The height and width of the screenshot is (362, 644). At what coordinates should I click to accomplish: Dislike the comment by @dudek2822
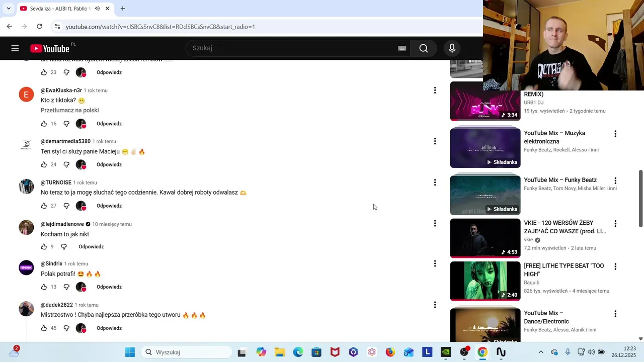(x=66, y=328)
